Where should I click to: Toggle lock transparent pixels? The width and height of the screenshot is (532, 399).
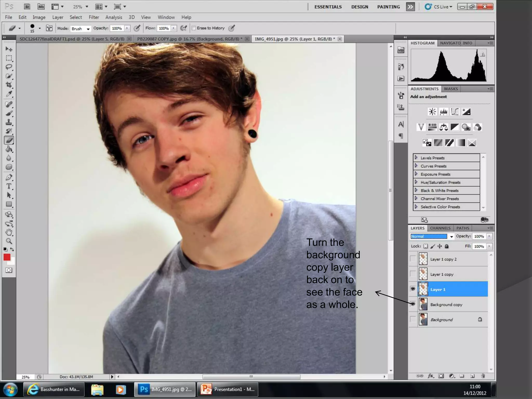425,246
